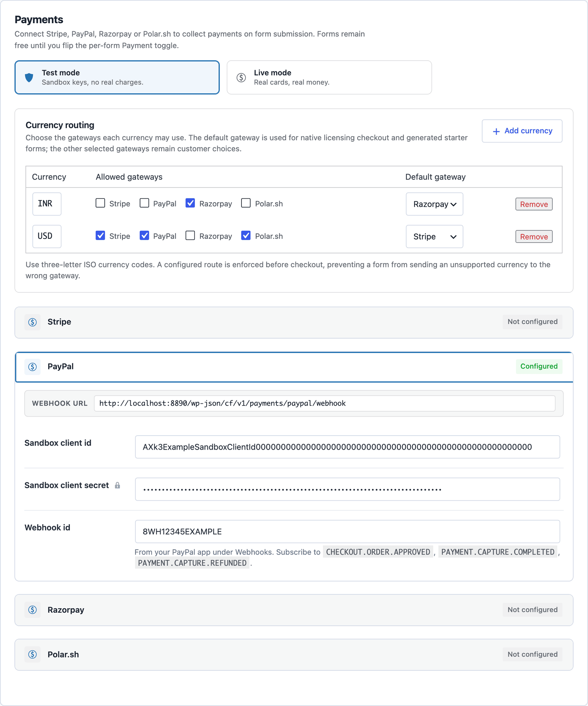Click the 'Payments' page heading

(39, 19)
